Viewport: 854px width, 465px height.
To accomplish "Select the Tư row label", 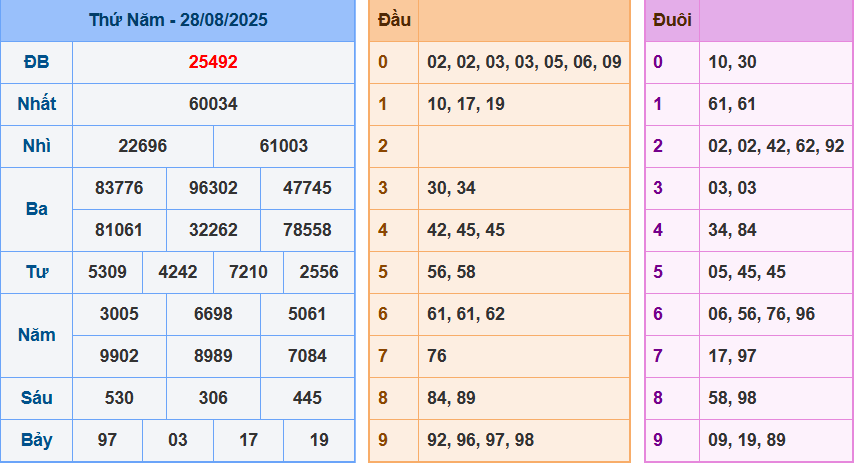I will (36, 272).
